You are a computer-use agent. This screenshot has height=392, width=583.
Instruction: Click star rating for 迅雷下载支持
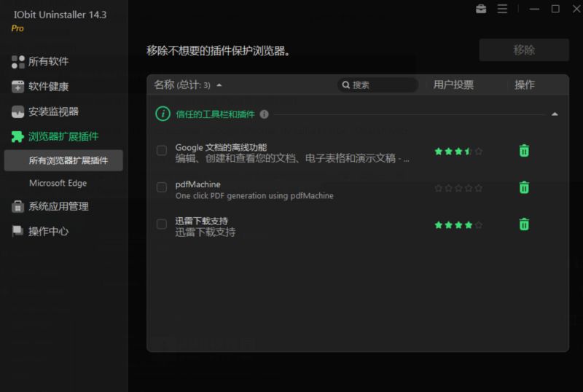click(x=458, y=224)
